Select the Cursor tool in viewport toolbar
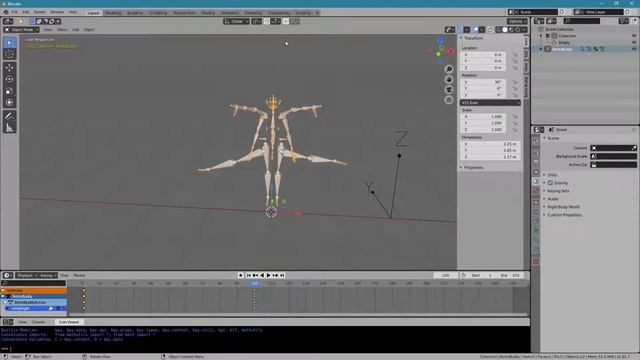Screen dimensions: 640x360 point(10,54)
